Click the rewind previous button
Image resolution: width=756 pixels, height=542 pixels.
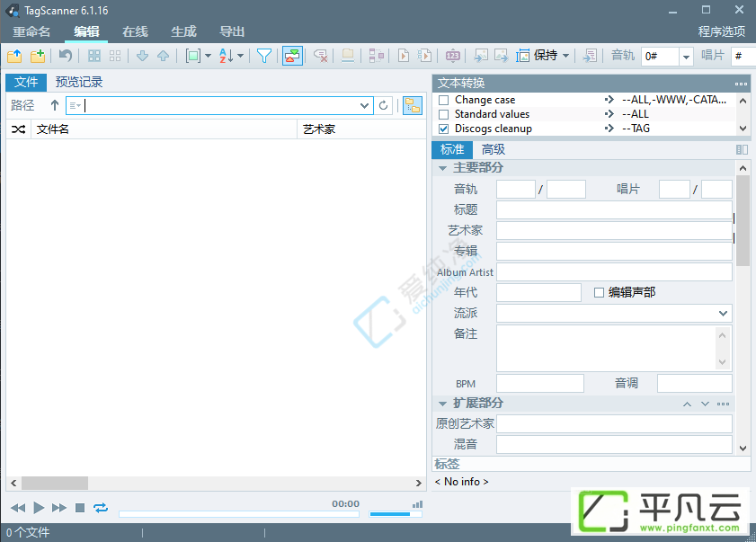click(x=18, y=508)
